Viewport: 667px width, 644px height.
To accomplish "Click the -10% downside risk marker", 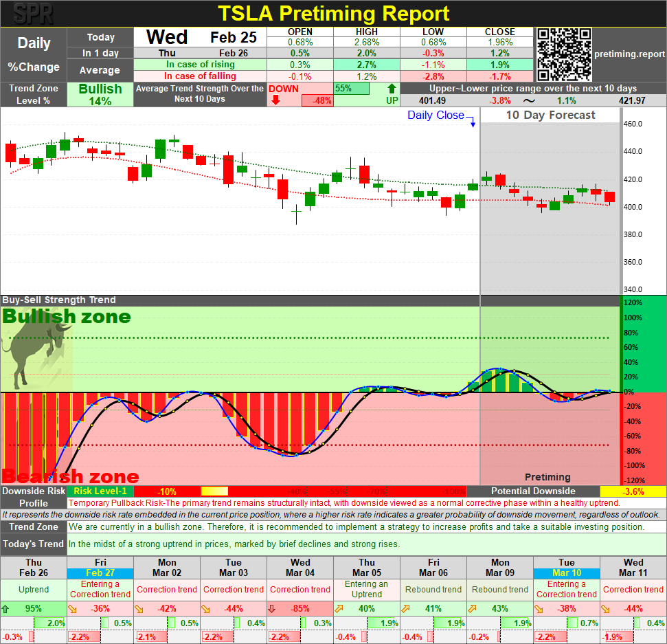I will click(x=167, y=491).
